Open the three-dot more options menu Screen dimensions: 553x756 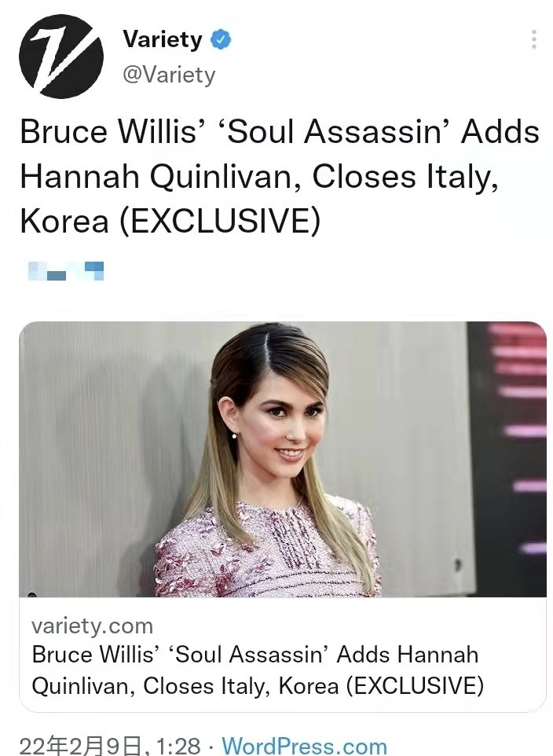pos(533,39)
